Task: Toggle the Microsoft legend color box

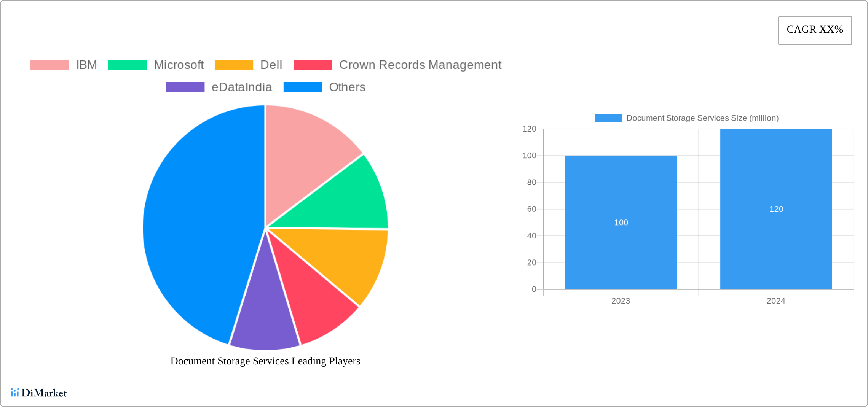Action: coord(128,65)
